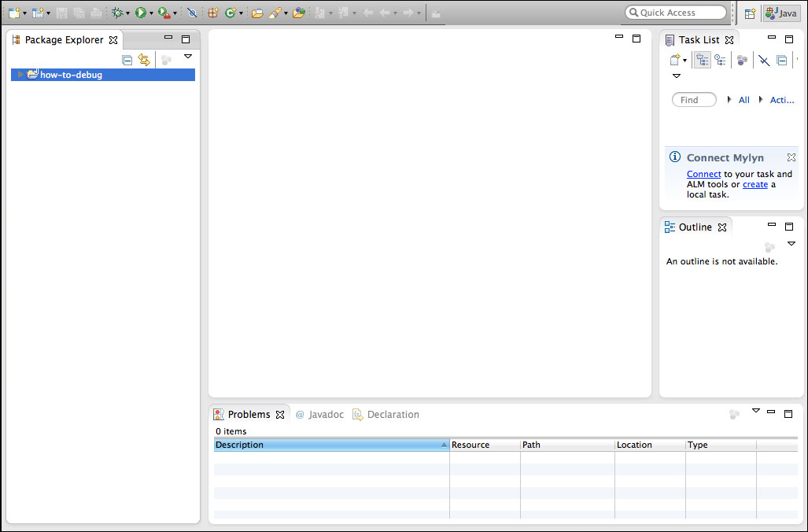The image size is (808, 532).
Task: Click the Debug bug icon in toolbar
Action: point(116,13)
